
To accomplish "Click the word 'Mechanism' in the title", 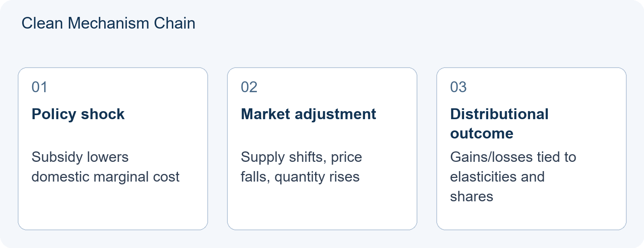I will click(x=108, y=23).
